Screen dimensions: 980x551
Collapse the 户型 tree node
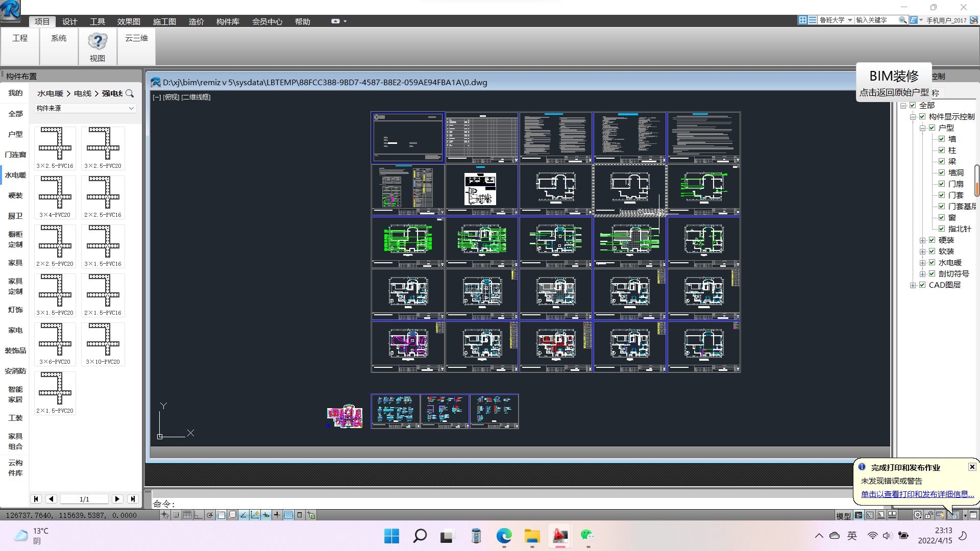coord(922,128)
